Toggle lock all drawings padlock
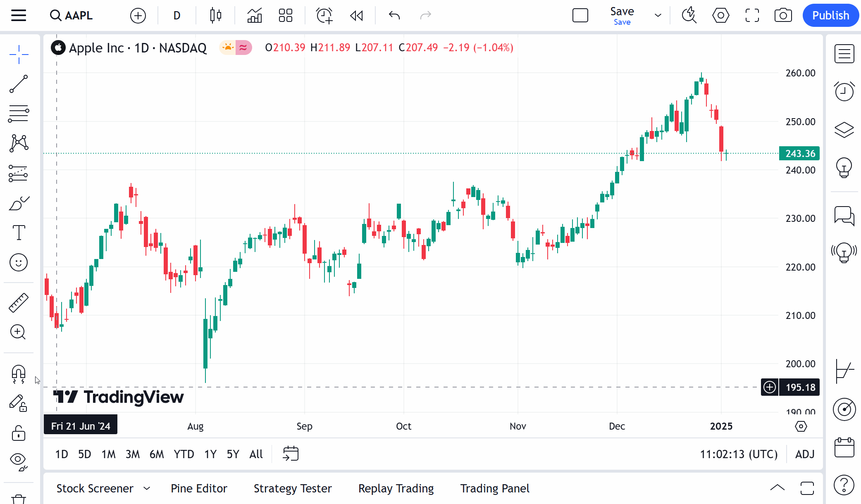 tap(19, 433)
